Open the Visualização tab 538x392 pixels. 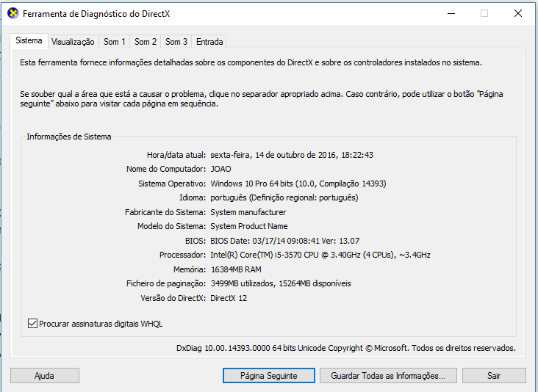[x=73, y=42]
